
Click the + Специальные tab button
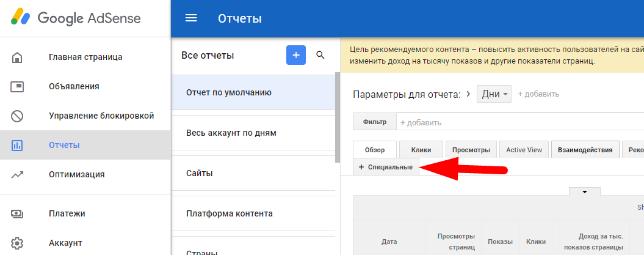[x=386, y=167]
